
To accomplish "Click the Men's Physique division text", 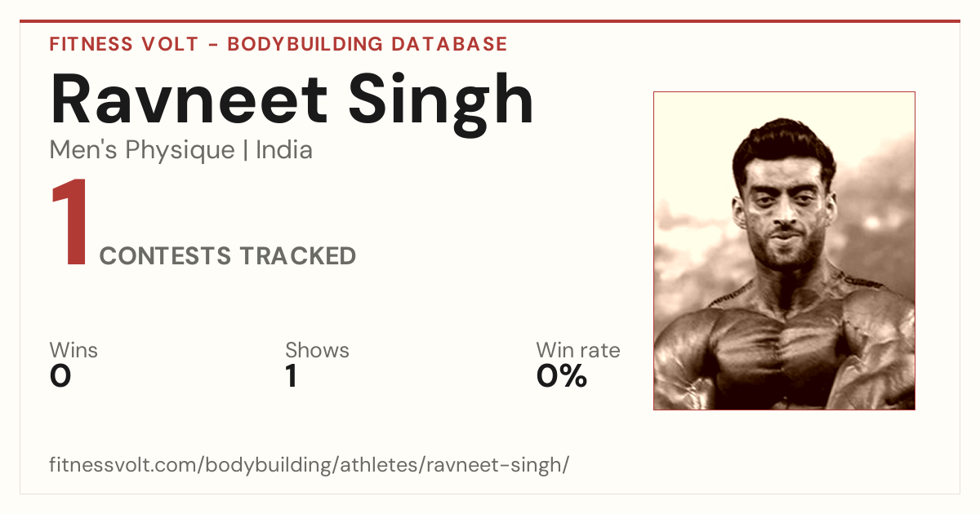I will 142,150.
